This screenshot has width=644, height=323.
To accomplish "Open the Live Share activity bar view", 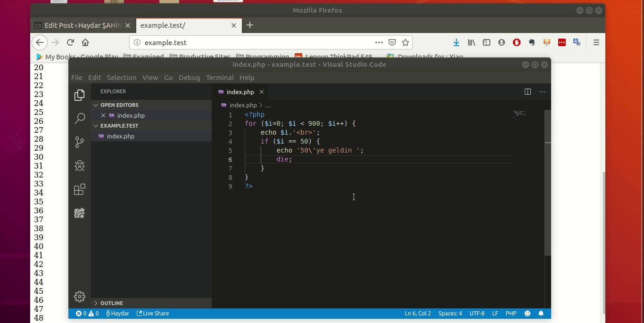I will click(x=80, y=213).
